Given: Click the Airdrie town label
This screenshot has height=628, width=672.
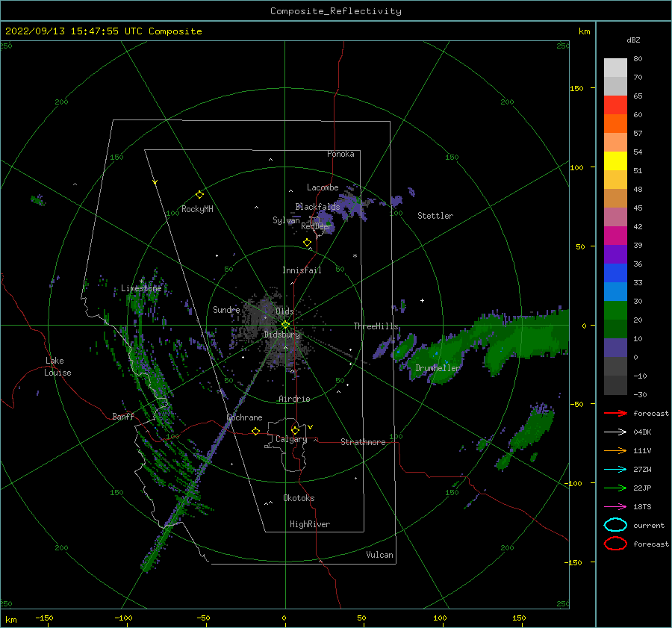Looking at the screenshot, I should coord(294,399).
